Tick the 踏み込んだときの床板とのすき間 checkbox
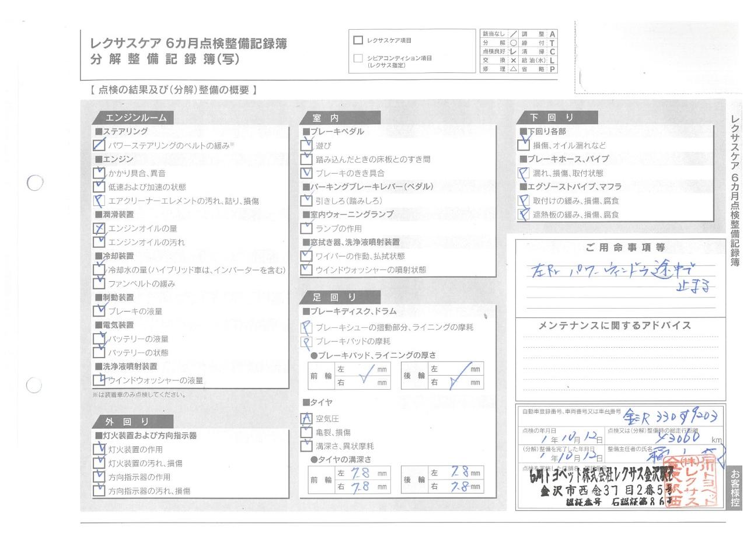This screenshot has height=560, width=747. tap(306, 159)
